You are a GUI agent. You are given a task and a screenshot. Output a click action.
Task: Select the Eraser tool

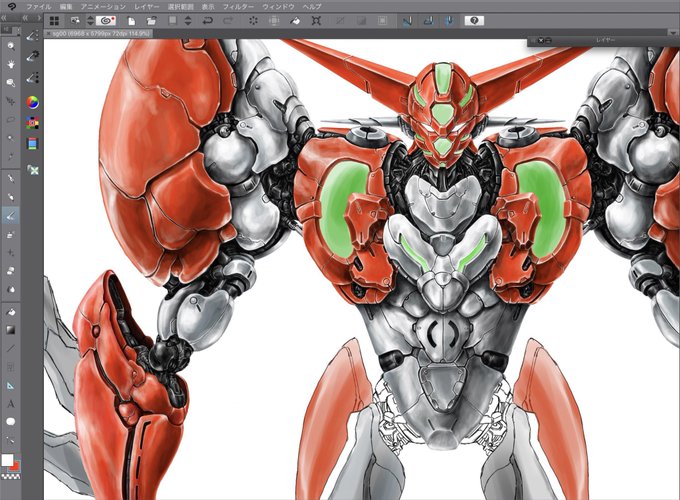pyautogui.click(x=10, y=271)
